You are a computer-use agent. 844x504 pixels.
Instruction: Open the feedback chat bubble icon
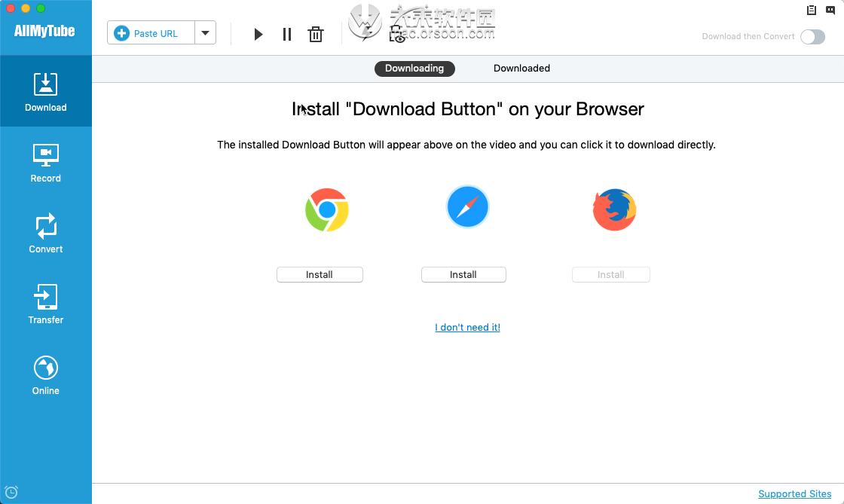(x=830, y=10)
